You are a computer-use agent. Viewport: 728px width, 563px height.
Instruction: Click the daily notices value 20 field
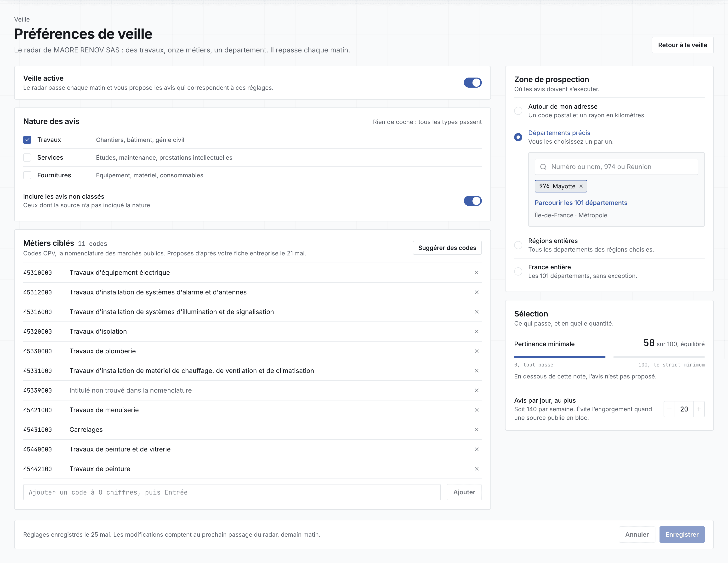684,409
